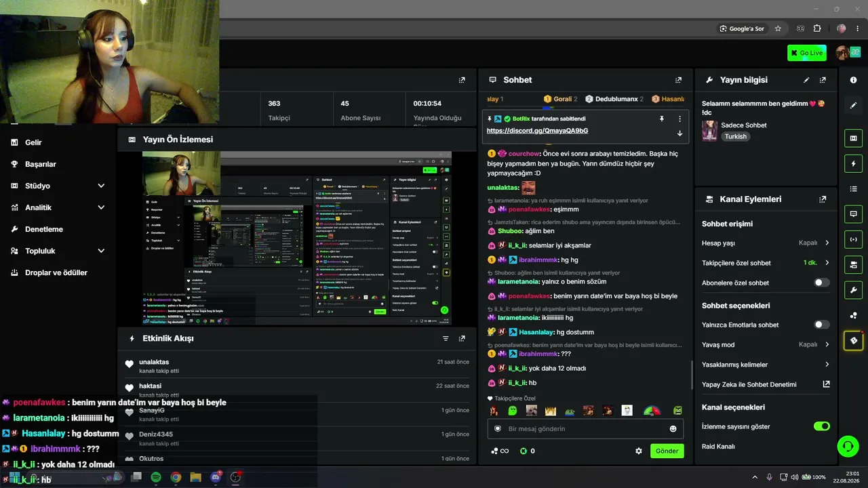
Task: Open Chrome from the taskbar
Action: (176, 477)
